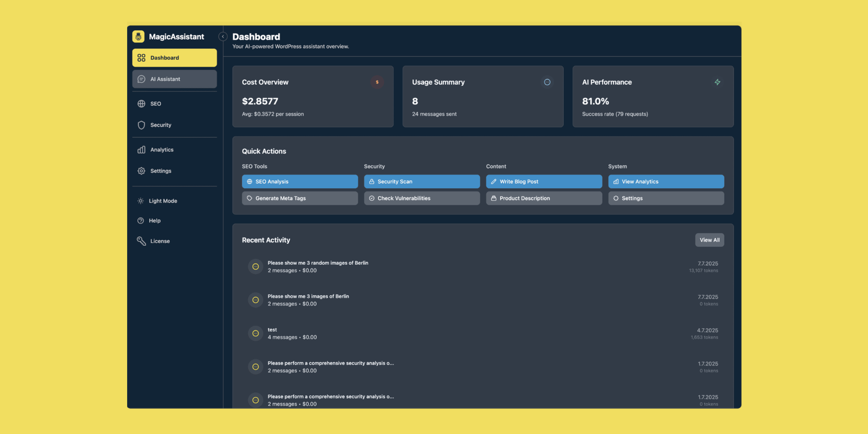Click the Security shield icon in sidebar

142,125
